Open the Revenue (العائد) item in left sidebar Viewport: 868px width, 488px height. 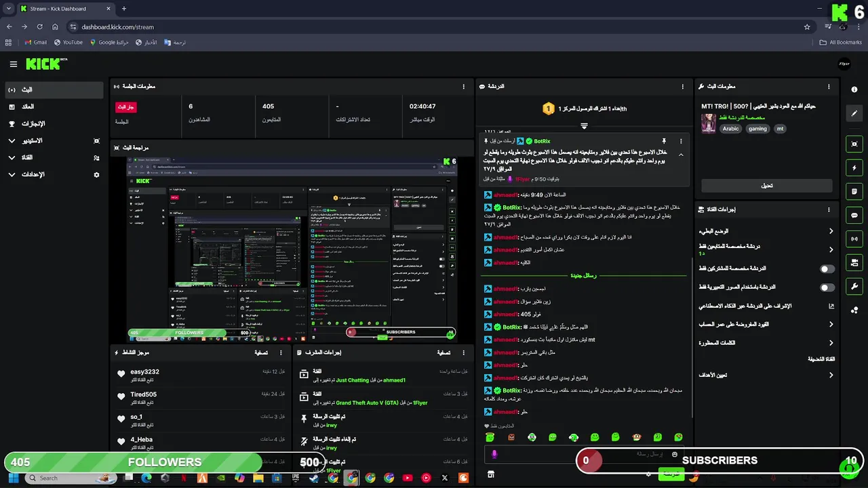(53, 106)
